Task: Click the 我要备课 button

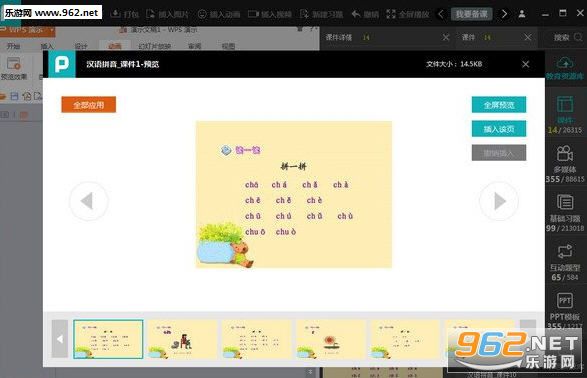Action: point(471,14)
